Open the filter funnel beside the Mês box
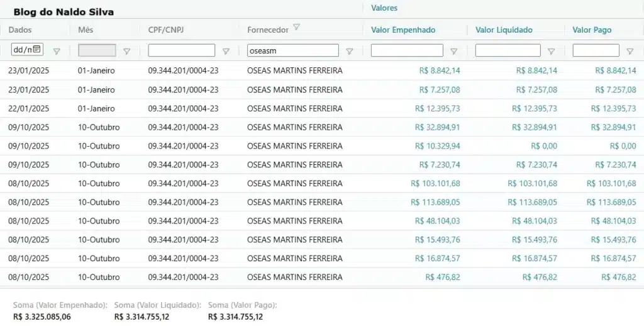The width and height of the screenshot is (644, 326). 127,52
